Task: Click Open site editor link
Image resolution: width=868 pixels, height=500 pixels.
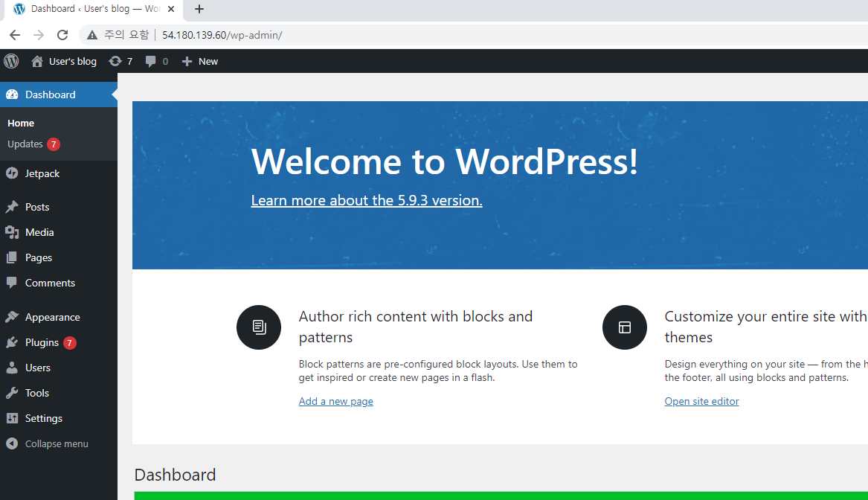Action: (x=701, y=401)
